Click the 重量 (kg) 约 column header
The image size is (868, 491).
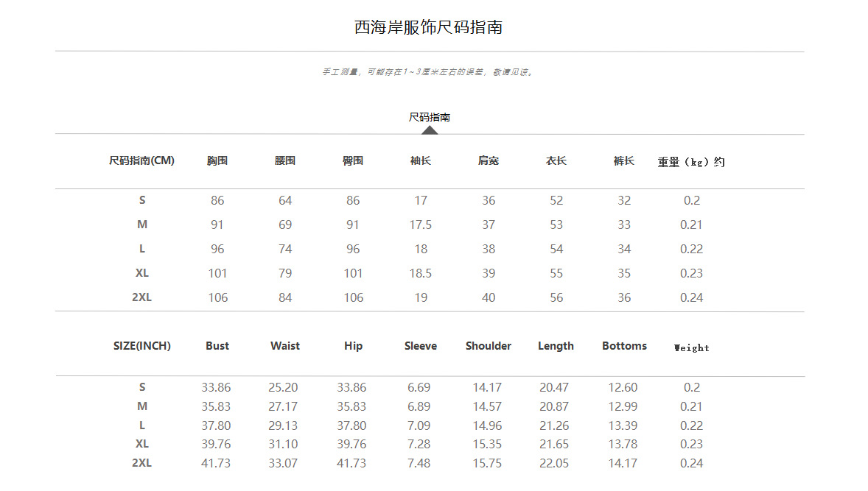pyautogui.click(x=691, y=162)
